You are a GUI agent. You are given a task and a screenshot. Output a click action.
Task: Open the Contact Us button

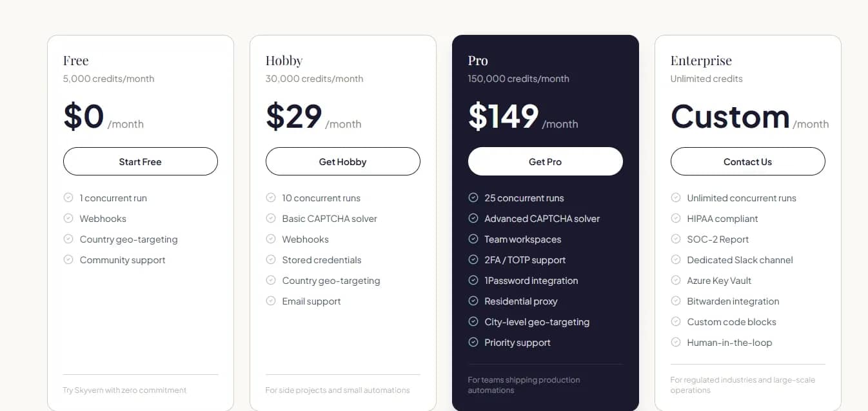[x=748, y=161]
